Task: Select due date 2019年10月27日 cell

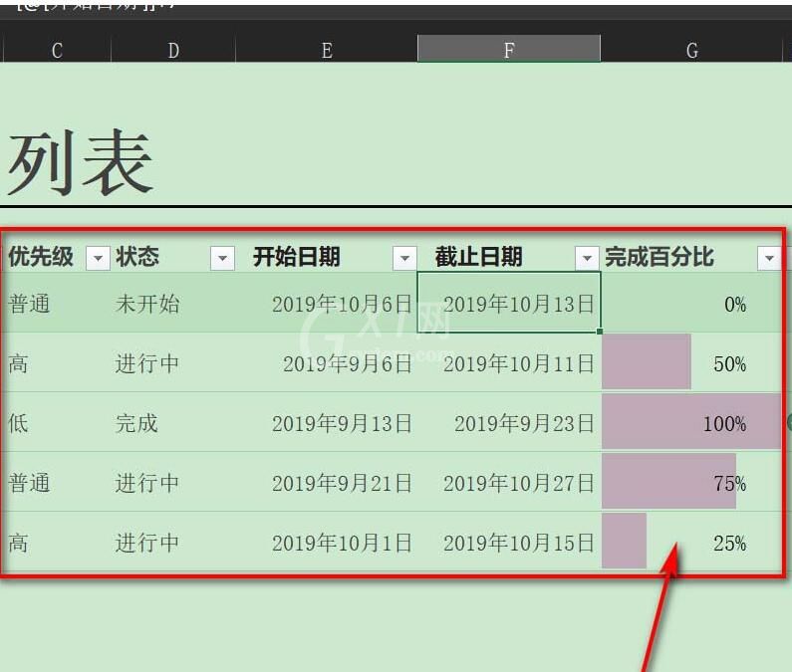Action: (x=509, y=482)
